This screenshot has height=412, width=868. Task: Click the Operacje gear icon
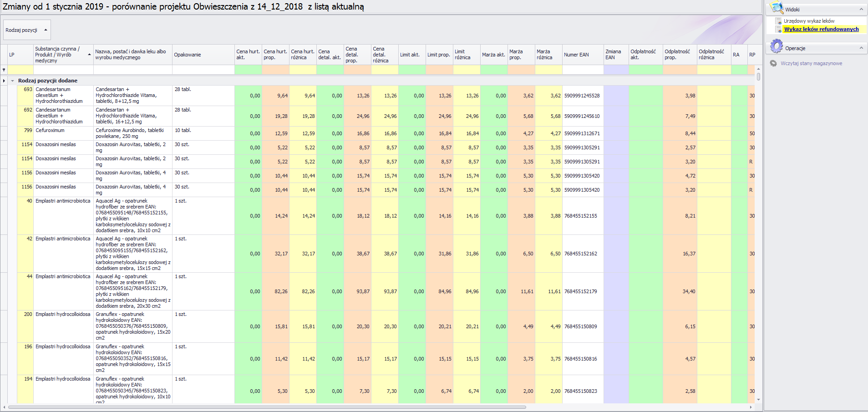(777, 47)
